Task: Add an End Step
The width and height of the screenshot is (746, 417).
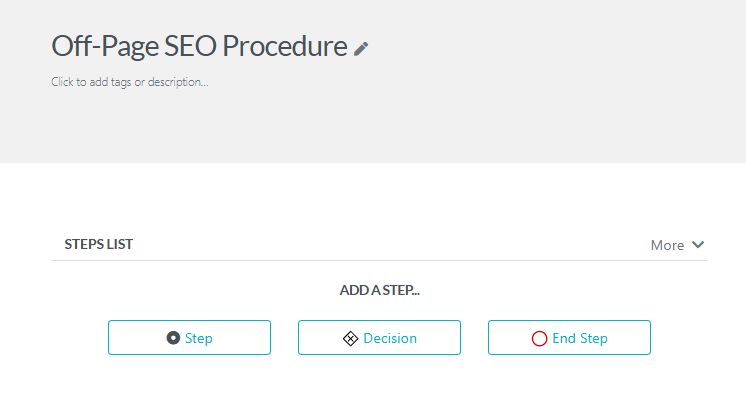Action: tap(569, 338)
